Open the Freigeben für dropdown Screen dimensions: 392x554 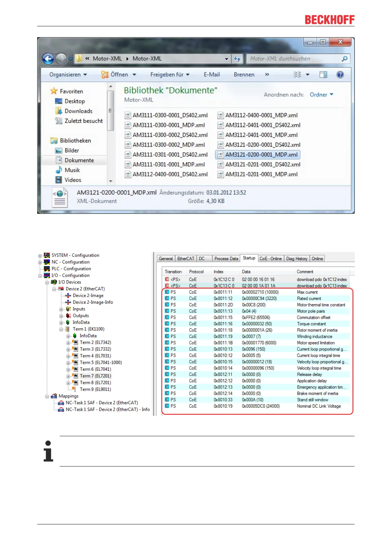pos(170,75)
